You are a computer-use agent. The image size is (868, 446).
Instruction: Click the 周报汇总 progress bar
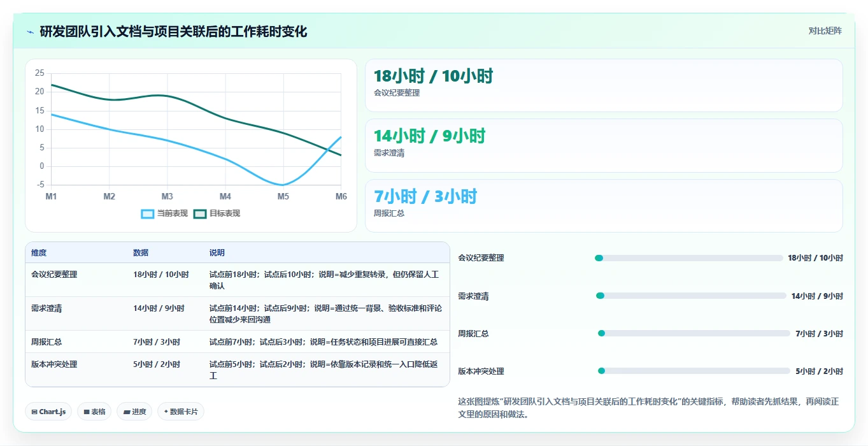pyautogui.click(x=694, y=333)
